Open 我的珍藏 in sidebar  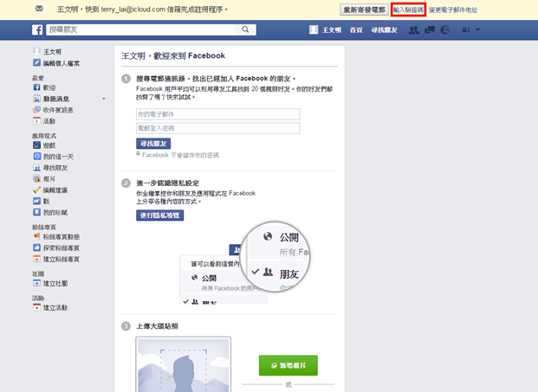(50, 213)
